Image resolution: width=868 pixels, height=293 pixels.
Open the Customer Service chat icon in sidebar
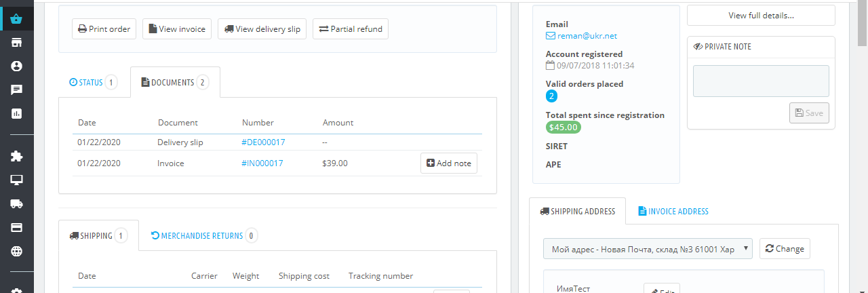(x=17, y=90)
